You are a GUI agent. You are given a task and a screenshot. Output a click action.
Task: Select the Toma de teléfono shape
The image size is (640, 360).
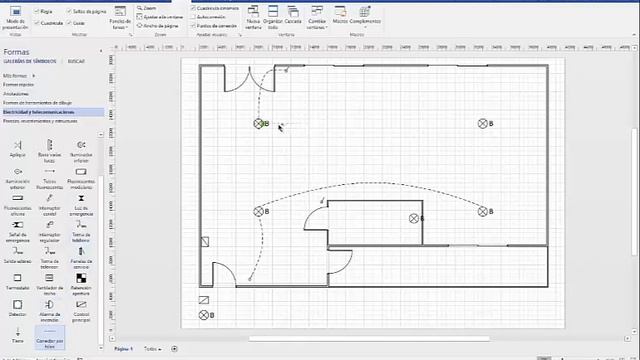pos(81,231)
